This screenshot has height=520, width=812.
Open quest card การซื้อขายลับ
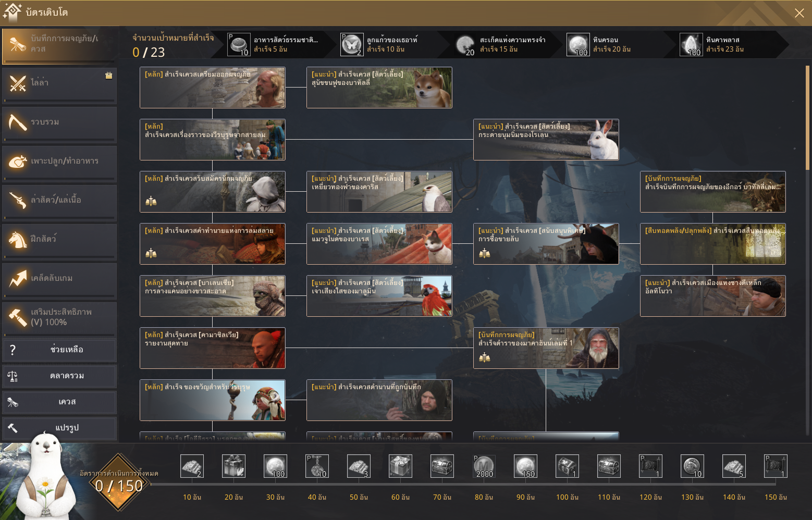546,244
